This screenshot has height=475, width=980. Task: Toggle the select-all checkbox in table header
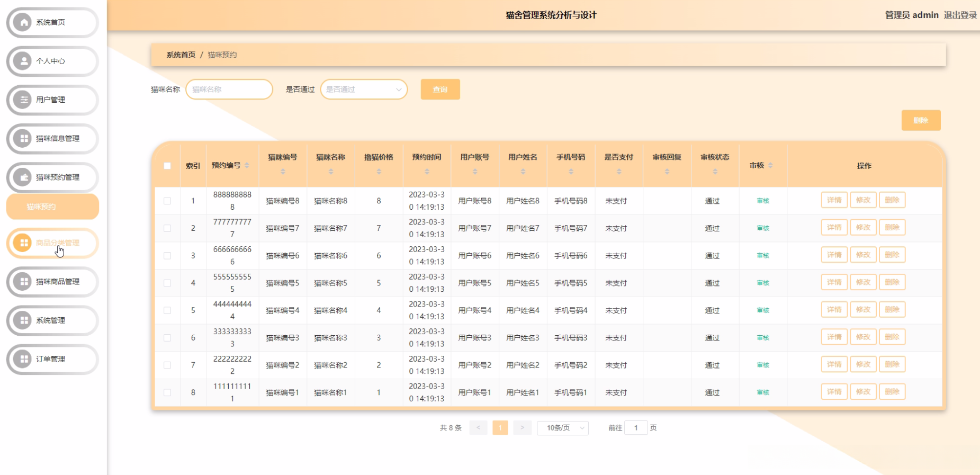point(167,166)
